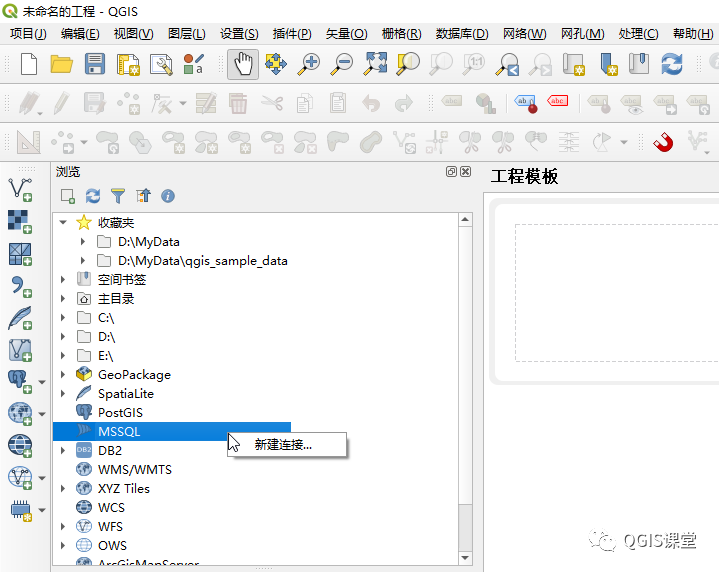Open a project with the folder icon

(x=61, y=64)
